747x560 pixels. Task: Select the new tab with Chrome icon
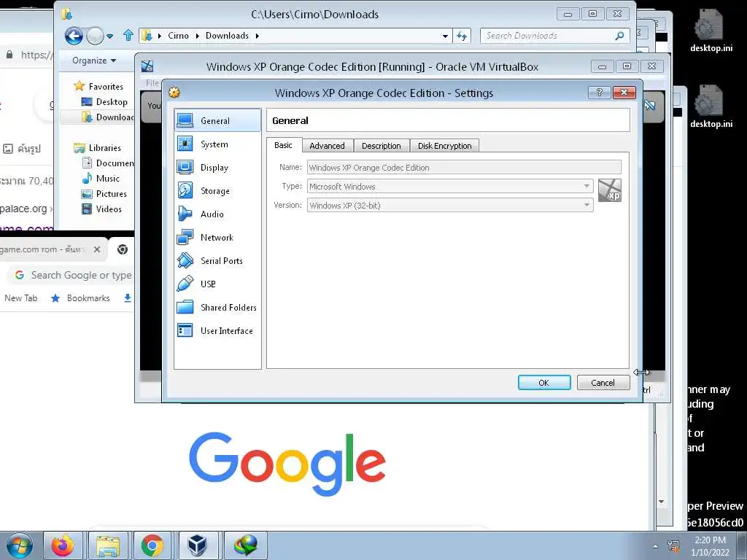click(123, 249)
